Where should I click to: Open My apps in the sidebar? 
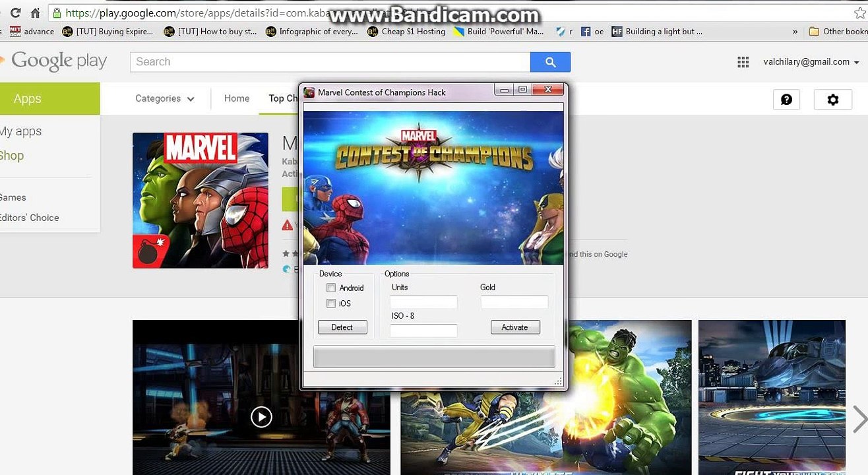21,131
